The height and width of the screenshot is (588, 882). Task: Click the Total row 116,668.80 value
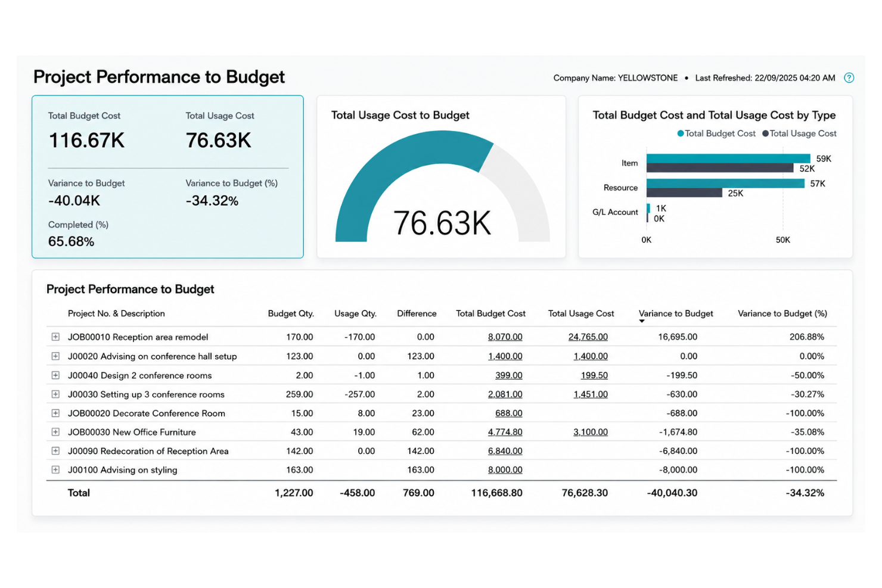(x=496, y=493)
